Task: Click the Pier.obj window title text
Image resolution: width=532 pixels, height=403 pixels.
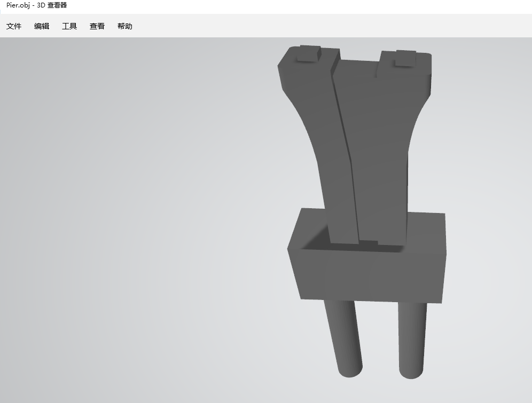Action: (37, 5)
